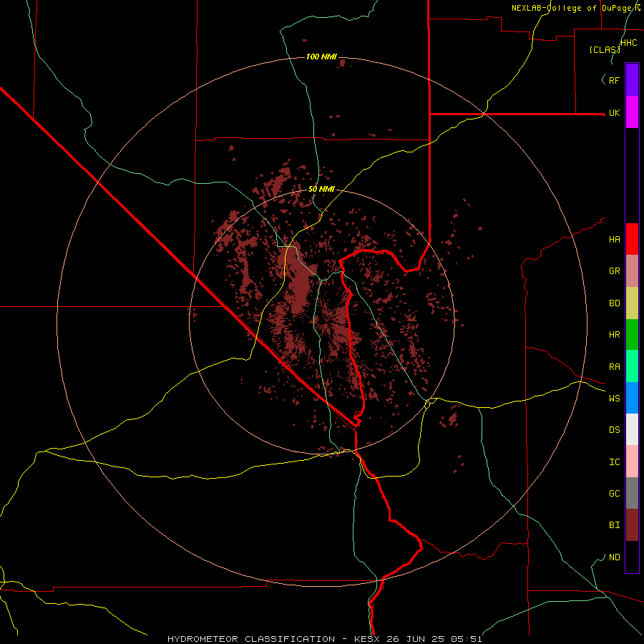Click the light pink IC swatch
The width and height of the screenshot is (644, 644).
coord(632,462)
